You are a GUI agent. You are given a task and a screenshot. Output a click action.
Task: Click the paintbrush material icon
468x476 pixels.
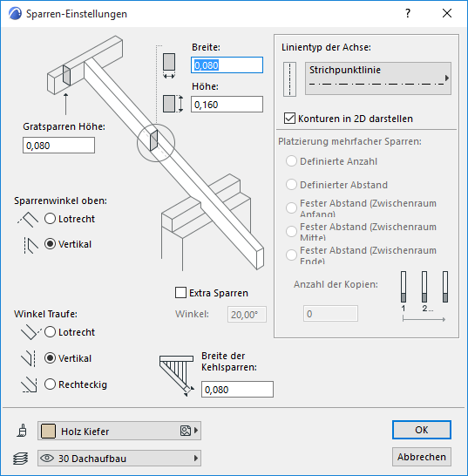[22, 431]
